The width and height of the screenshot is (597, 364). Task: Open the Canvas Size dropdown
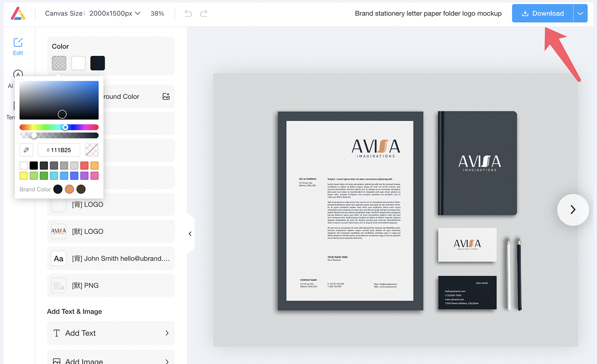click(93, 14)
